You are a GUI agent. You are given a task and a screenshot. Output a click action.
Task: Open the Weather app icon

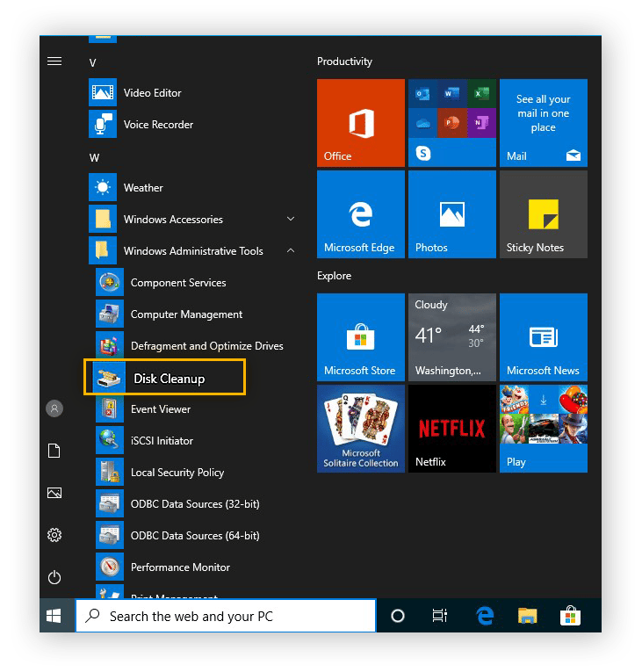point(103,187)
